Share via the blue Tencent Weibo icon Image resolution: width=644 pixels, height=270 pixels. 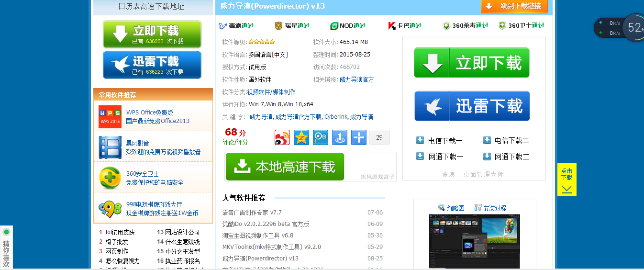tap(321, 137)
